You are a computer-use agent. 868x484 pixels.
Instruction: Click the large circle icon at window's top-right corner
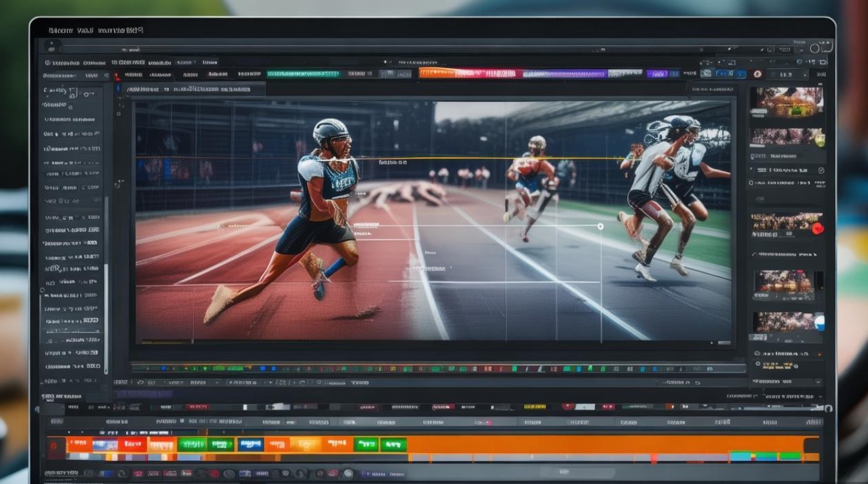coord(814,48)
